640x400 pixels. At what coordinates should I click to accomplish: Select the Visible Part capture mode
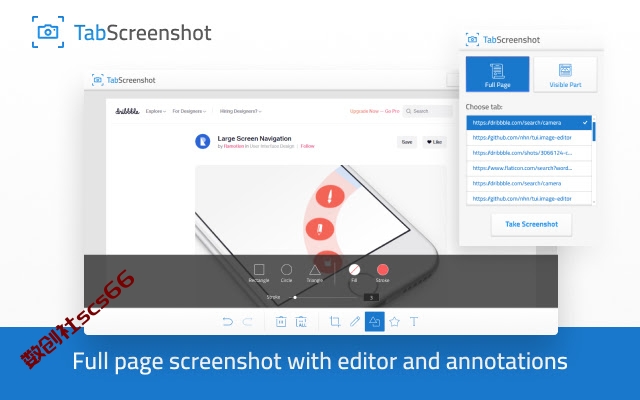(x=565, y=74)
